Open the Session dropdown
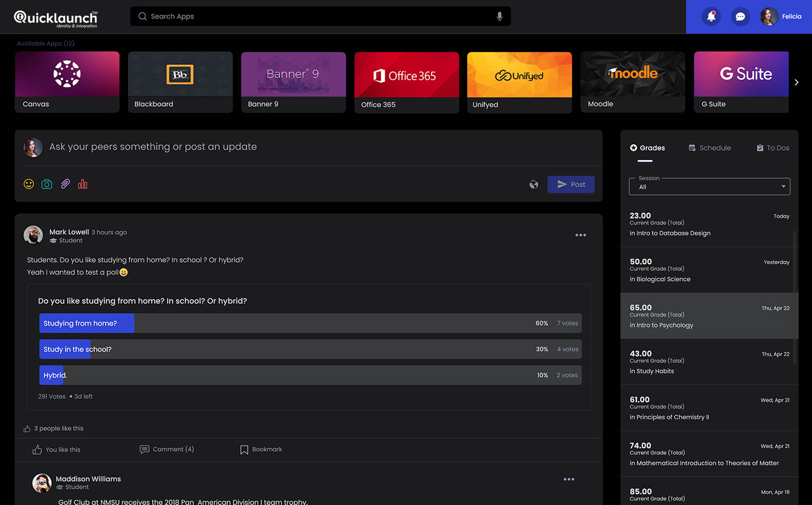 pyautogui.click(x=709, y=187)
